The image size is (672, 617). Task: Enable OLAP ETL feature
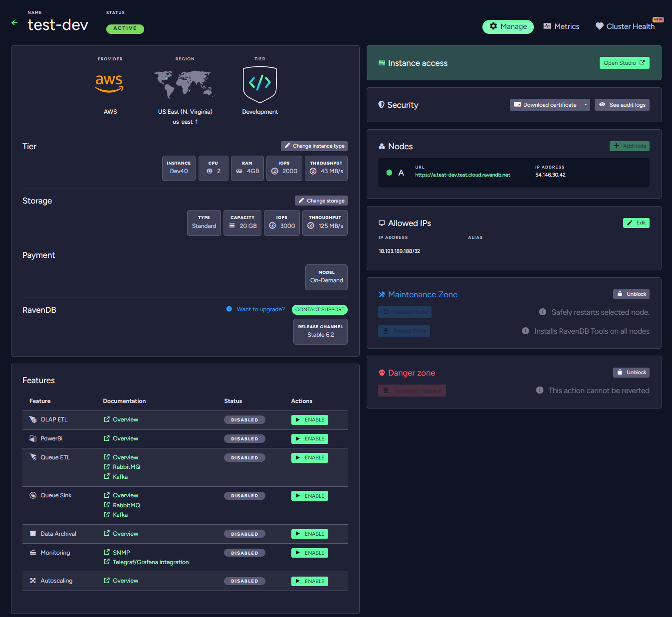[x=310, y=420]
